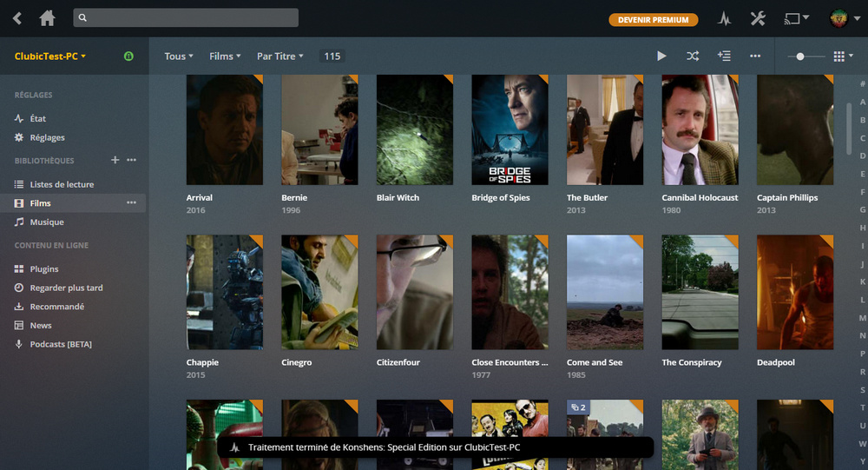This screenshot has width=868, height=470.
Task: Open the grid view mode selector
Action: [842, 56]
